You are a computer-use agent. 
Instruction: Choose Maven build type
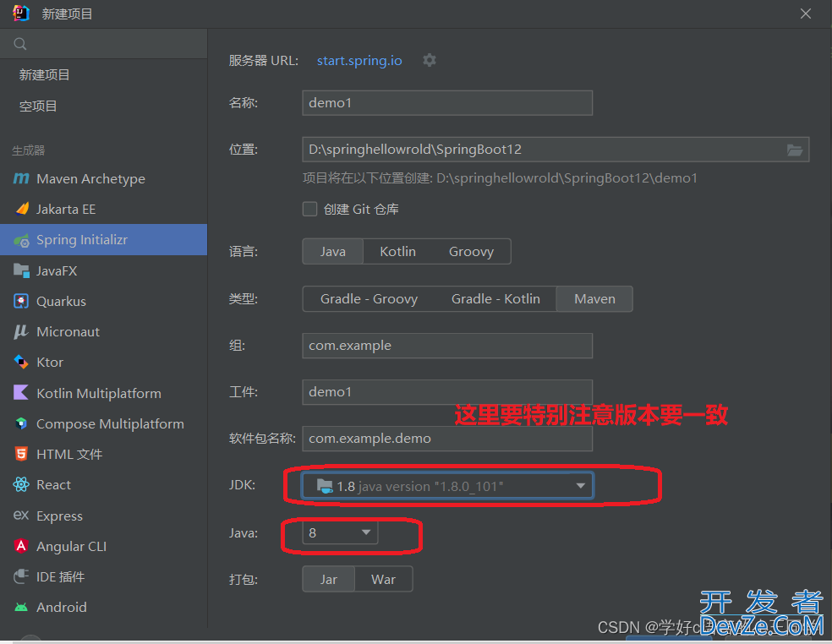pyautogui.click(x=594, y=299)
